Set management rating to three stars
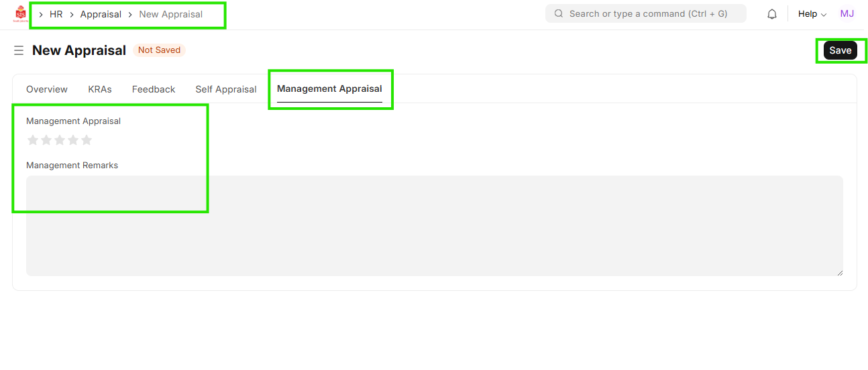 tap(60, 140)
